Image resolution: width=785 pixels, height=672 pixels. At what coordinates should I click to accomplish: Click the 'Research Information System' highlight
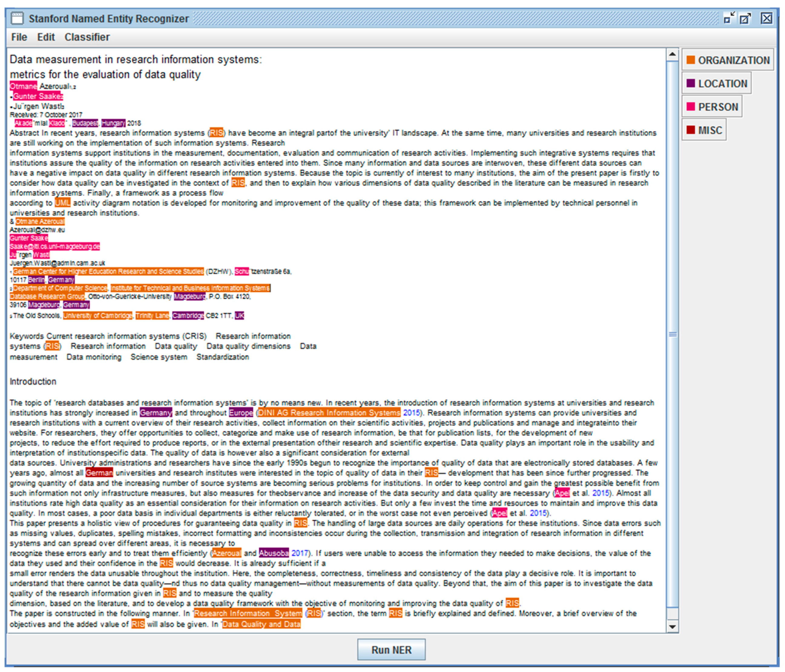click(x=248, y=613)
